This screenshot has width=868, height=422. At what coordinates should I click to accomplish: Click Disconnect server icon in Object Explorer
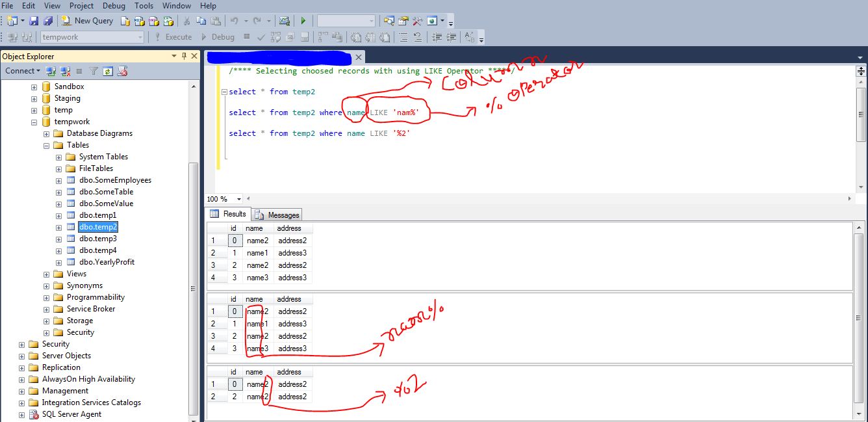click(66, 71)
